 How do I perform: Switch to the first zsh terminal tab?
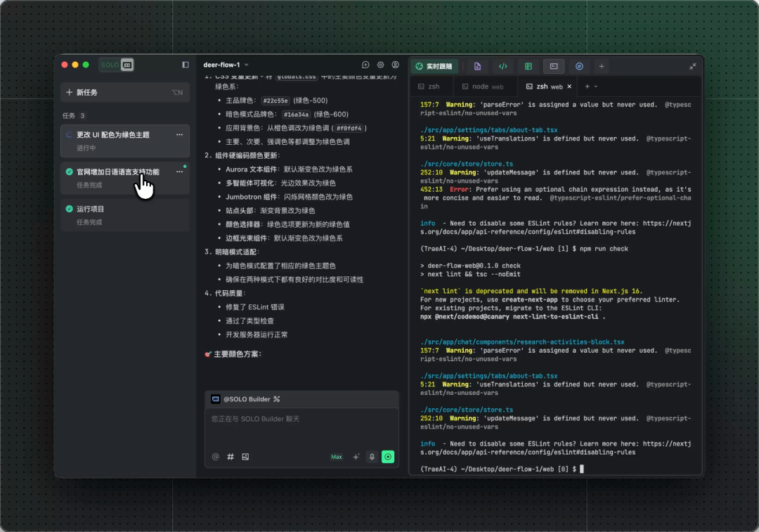point(429,86)
